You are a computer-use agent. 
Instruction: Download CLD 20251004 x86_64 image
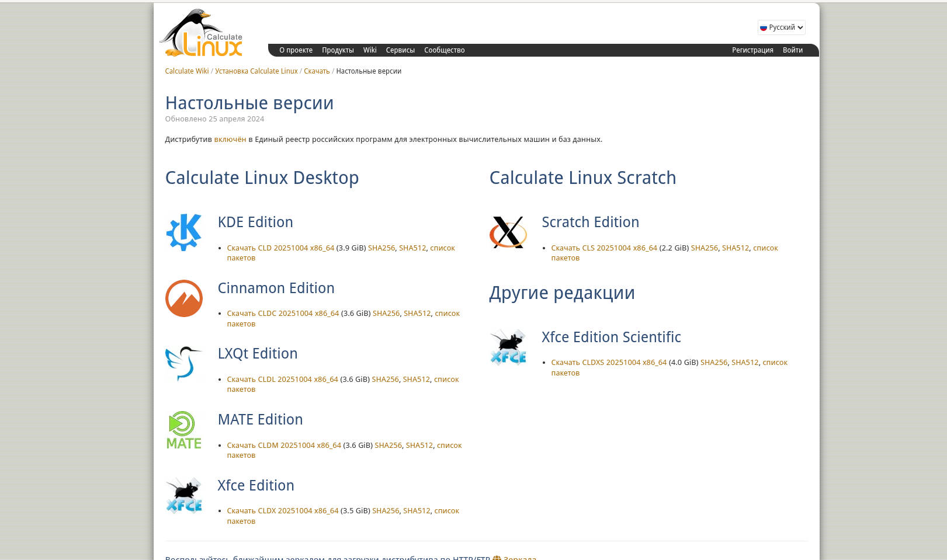[x=280, y=248]
